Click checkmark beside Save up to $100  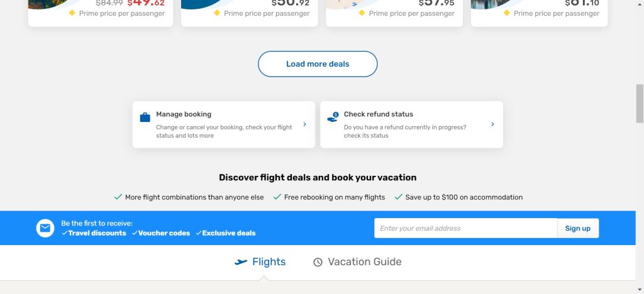click(398, 197)
